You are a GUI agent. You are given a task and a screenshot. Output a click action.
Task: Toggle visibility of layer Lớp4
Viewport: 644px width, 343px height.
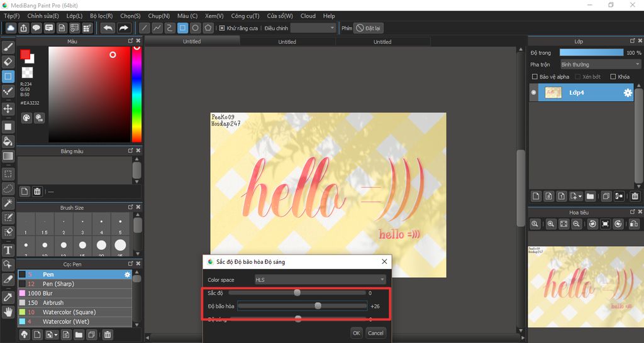tap(533, 93)
